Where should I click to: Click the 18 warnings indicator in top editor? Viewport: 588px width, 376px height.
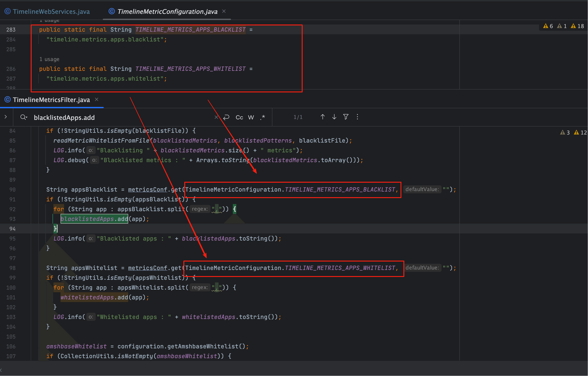coord(578,26)
